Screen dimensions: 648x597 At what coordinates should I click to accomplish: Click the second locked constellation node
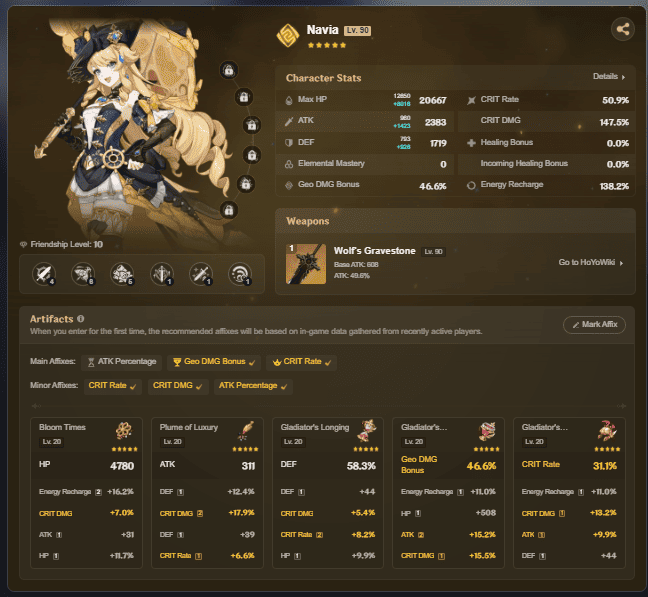(244, 97)
